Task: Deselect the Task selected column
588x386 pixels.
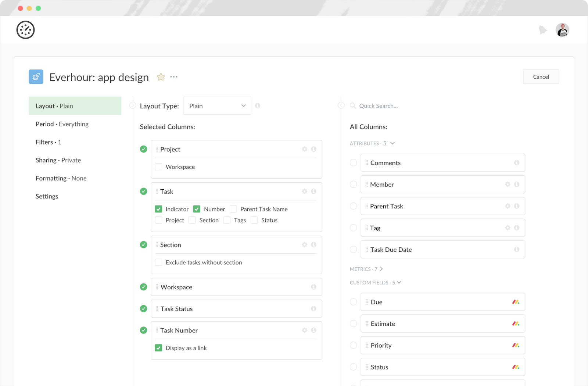Action: coord(144,191)
